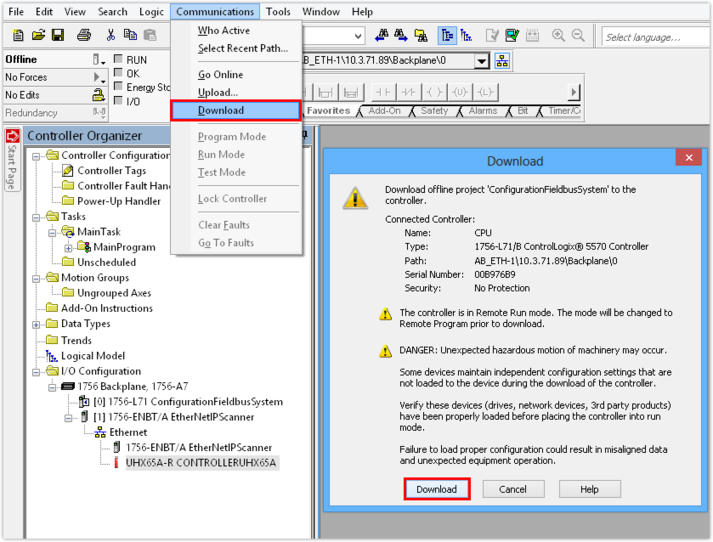The width and height of the screenshot is (713, 542).
Task: Expand the MainProgram tree node
Action: point(69,247)
